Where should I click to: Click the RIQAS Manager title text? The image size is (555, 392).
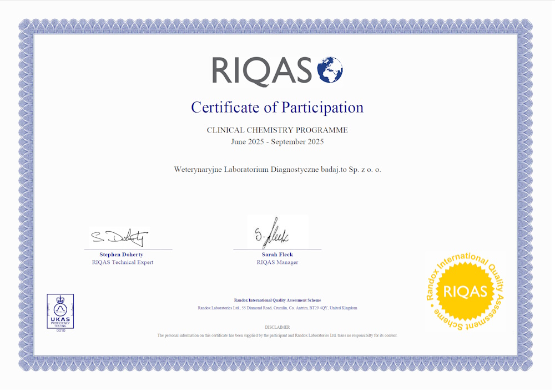[x=277, y=262]
